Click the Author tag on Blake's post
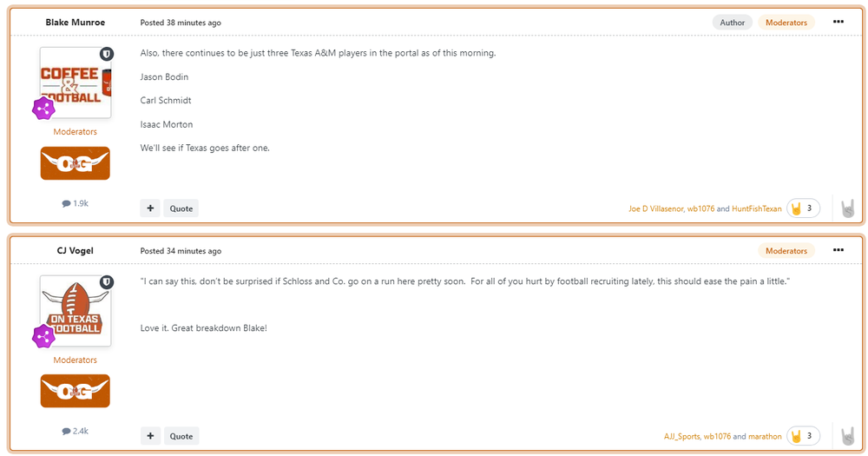The height and width of the screenshot is (456, 868). (733, 23)
